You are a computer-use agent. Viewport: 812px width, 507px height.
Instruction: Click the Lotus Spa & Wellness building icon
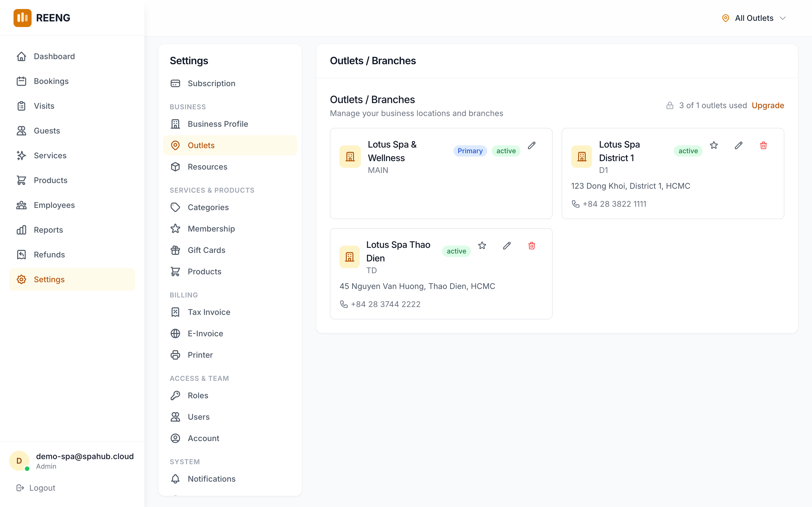click(350, 157)
